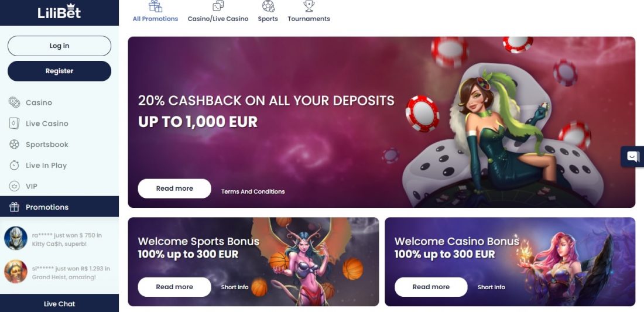The height and width of the screenshot is (312, 644).
Task: Open the Live Chat bar
Action: pyautogui.click(x=59, y=303)
